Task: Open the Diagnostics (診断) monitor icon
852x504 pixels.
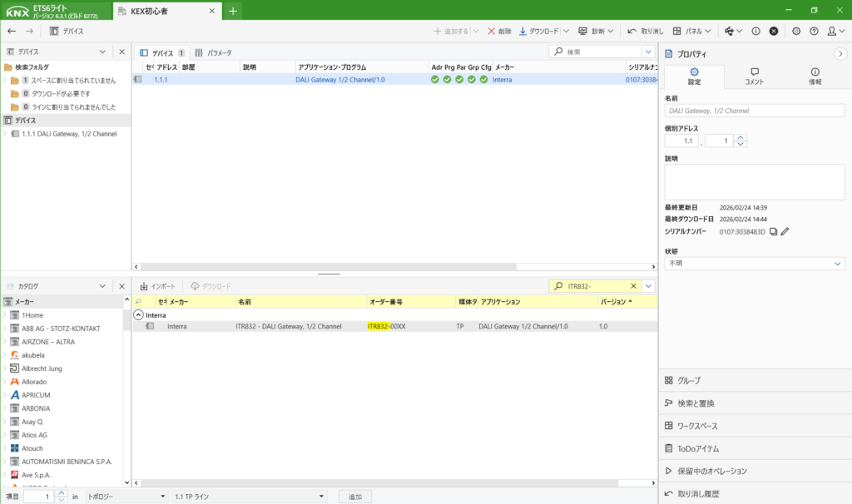Action: pos(582,31)
